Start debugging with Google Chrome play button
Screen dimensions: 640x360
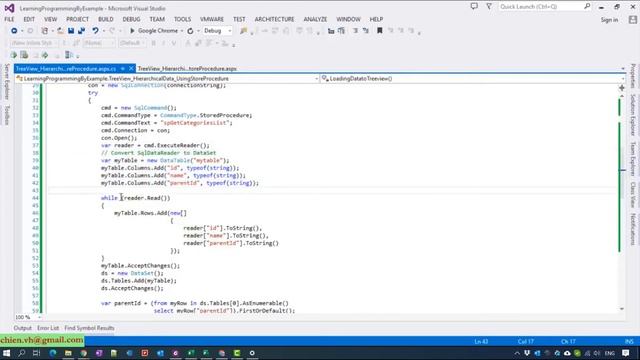(x=132, y=31)
